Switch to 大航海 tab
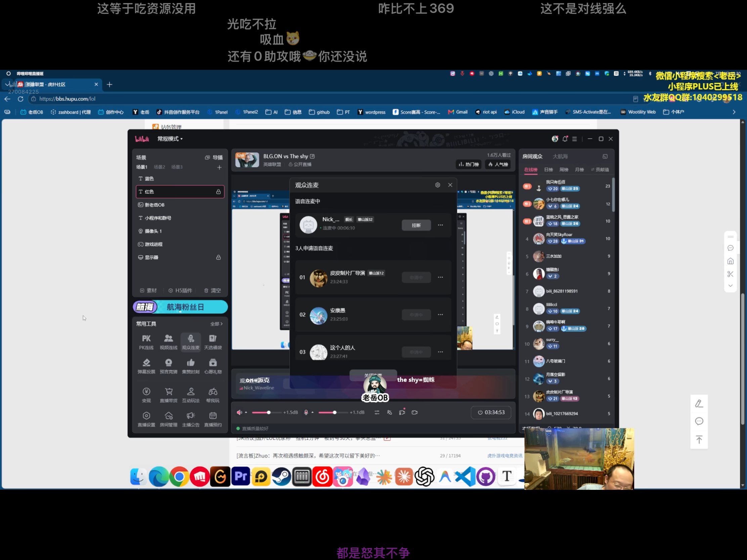This screenshot has height=560, width=747. tap(560, 156)
